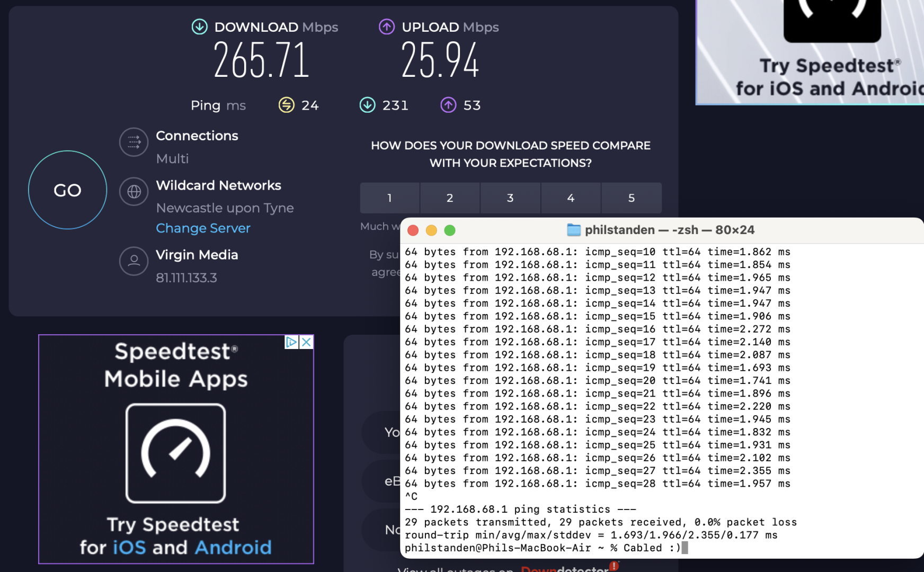Open the AdChoices info icon on ad

(291, 342)
